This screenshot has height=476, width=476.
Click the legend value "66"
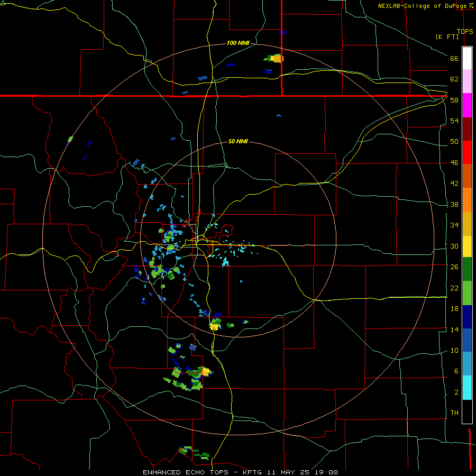coord(454,59)
